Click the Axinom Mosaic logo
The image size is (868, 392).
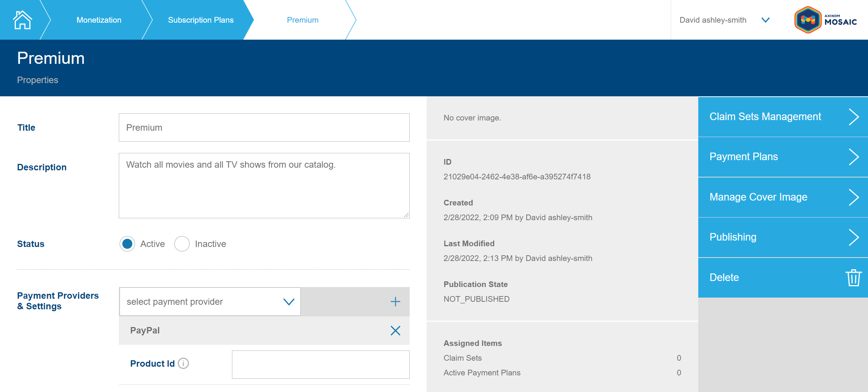pyautogui.click(x=825, y=20)
